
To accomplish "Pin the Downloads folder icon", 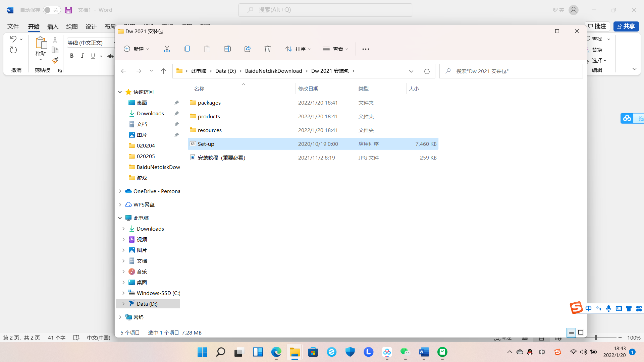I will [176, 113].
